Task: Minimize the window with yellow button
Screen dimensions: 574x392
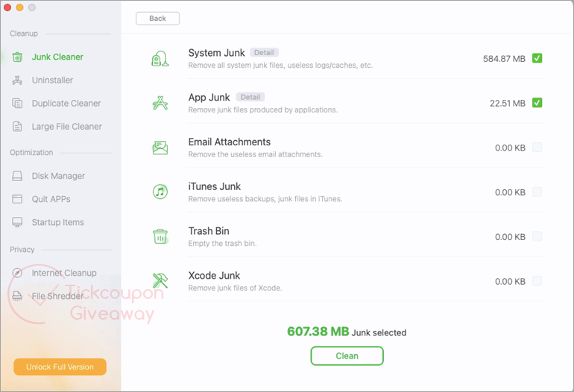Action: click(20, 7)
